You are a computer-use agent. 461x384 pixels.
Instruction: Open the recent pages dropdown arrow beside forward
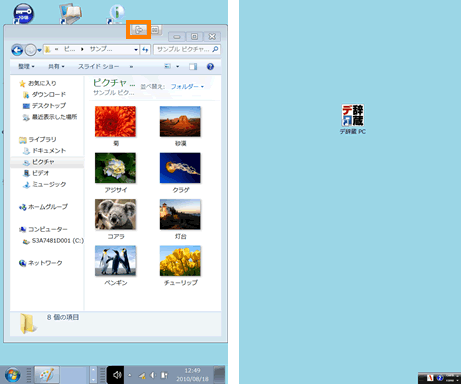click(39, 50)
